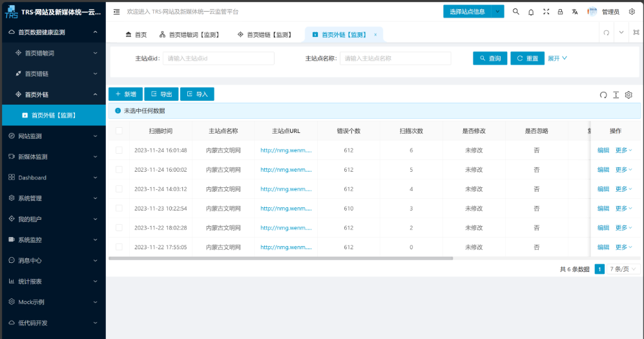Click the horizontal scrollbar under the table
Viewport: 644px width, 339px height.
tap(281, 258)
